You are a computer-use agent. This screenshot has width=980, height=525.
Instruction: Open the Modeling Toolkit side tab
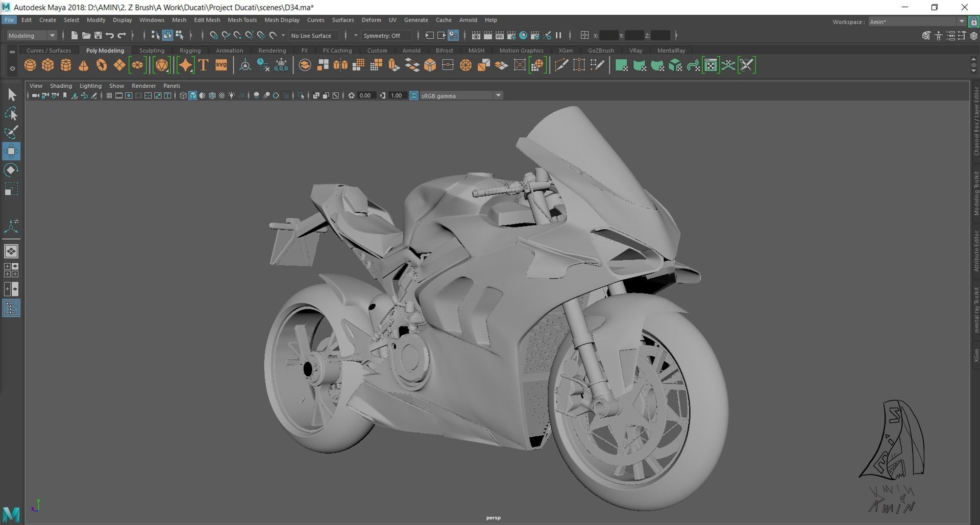(x=975, y=192)
